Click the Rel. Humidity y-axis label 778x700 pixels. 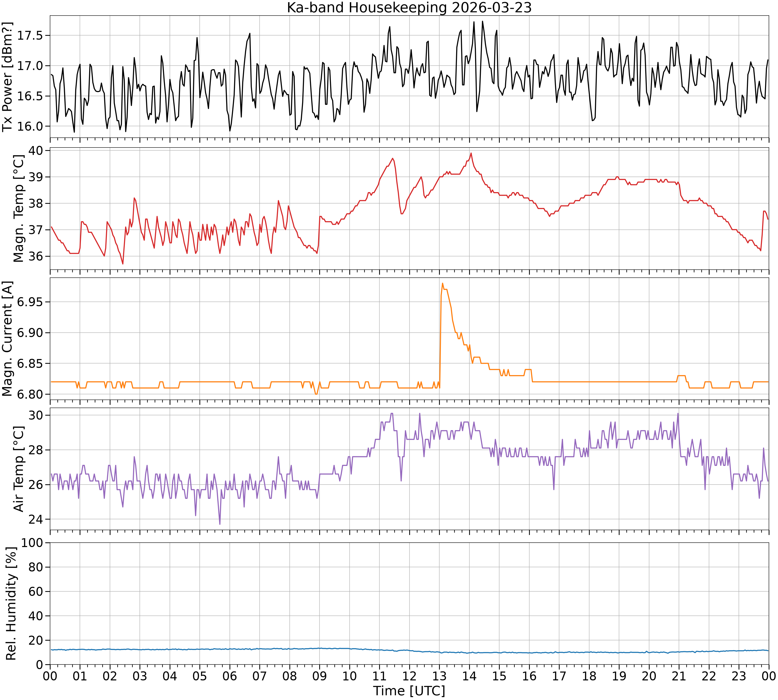11,604
